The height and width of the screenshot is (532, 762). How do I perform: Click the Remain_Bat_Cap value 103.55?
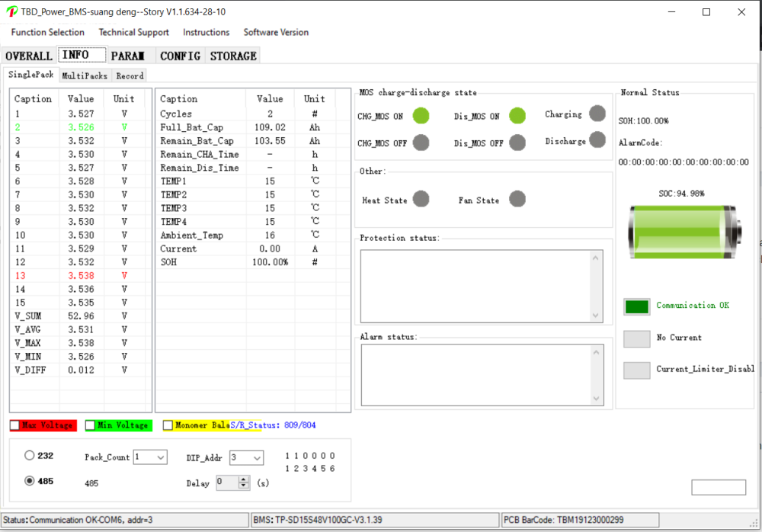[271, 141]
